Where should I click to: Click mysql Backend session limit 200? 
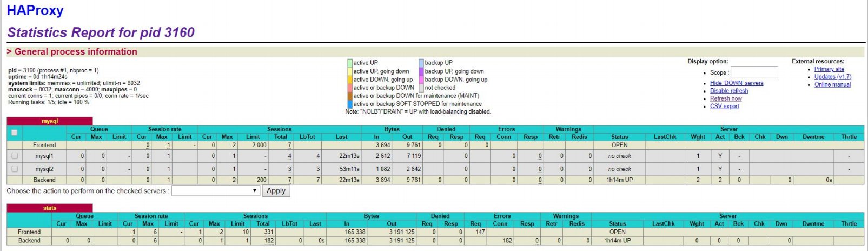point(262,180)
